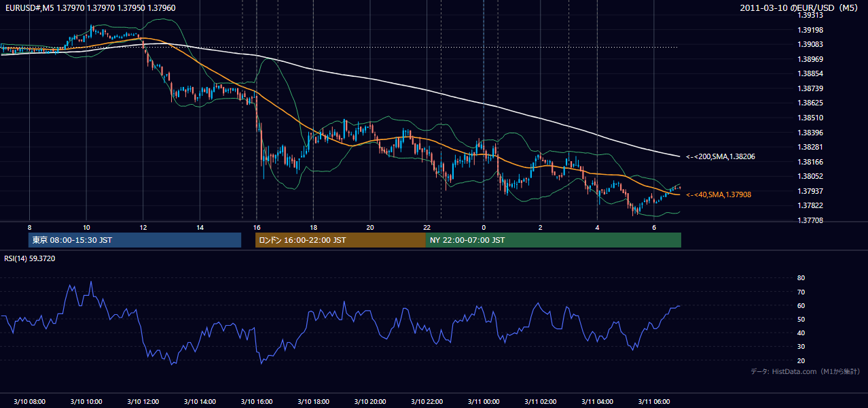Select the 東京 08:00-15:30 JST session bar
The image size is (868, 408).
click(x=135, y=240)
